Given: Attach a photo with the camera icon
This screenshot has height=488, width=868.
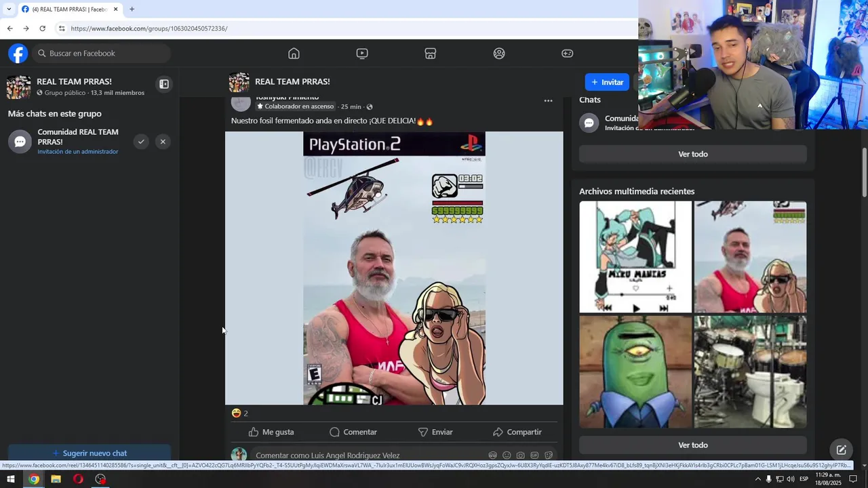Looking at the screenshot, I should [520, 455].
